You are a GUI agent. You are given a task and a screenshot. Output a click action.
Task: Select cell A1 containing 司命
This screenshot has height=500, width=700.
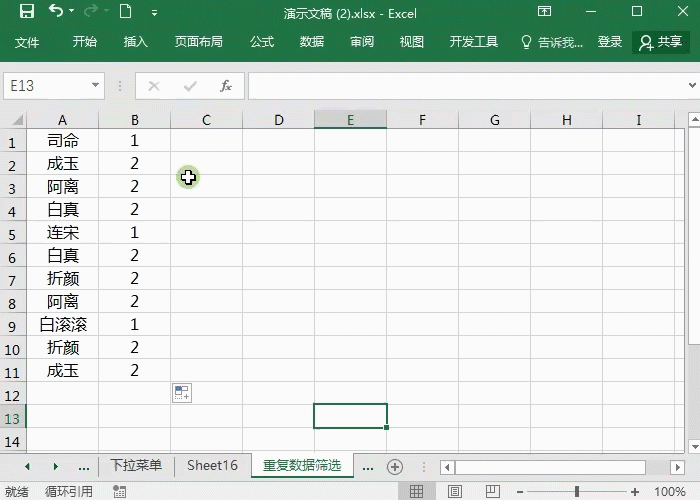point(62,141)
